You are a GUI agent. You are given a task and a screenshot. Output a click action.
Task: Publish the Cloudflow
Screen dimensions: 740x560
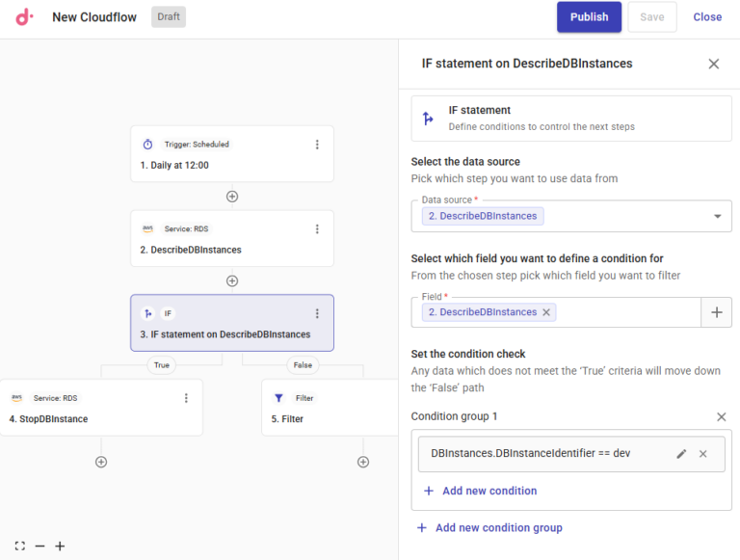(x=589, y=17)
